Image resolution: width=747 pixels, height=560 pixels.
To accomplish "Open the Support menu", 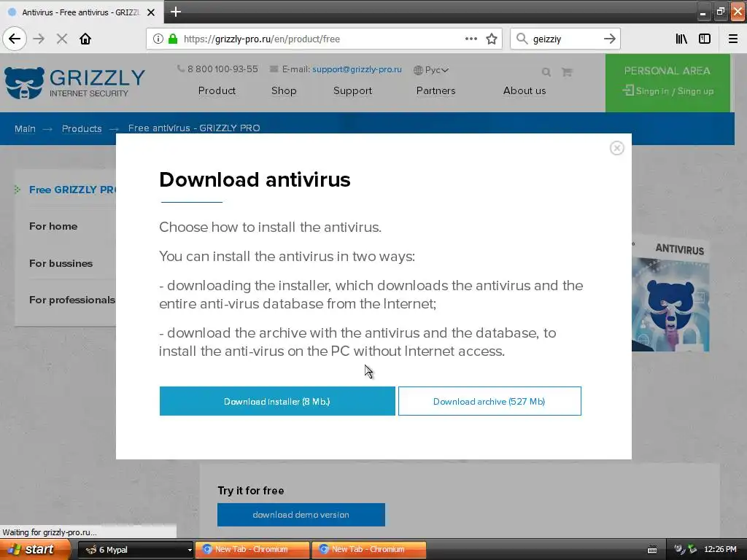I will [x=352, y=90].
